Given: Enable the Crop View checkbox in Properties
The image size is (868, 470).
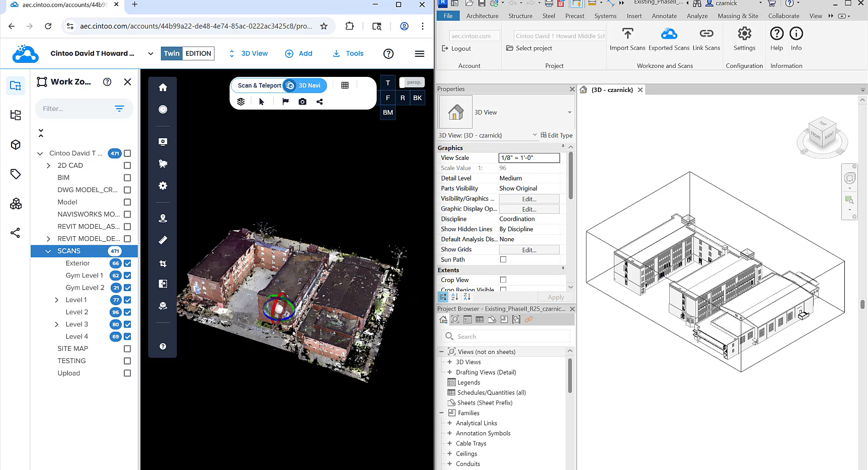Looking at the screenshot, I should [x=503, y=280].
